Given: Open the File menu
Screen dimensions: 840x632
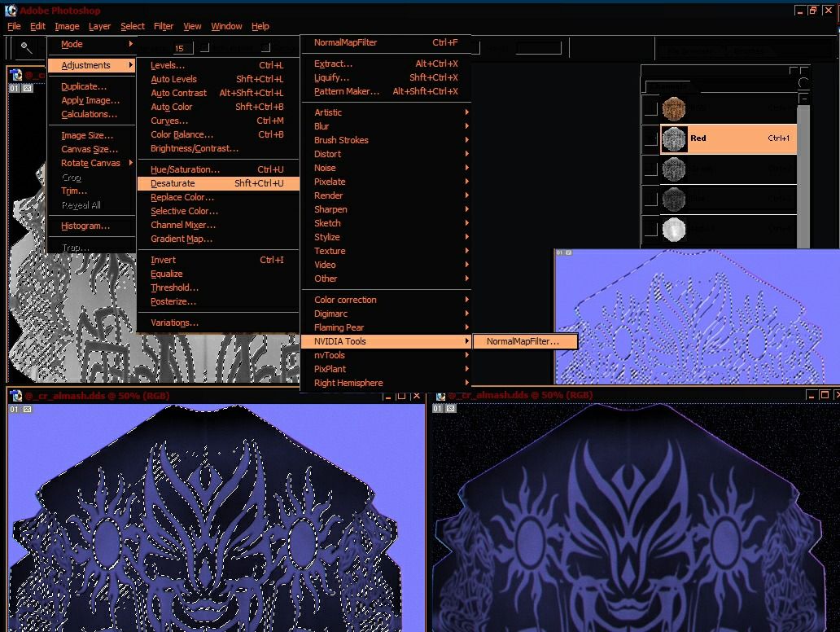Looking at the screenshot, I should pyautogui.click(x=14, y=26).
